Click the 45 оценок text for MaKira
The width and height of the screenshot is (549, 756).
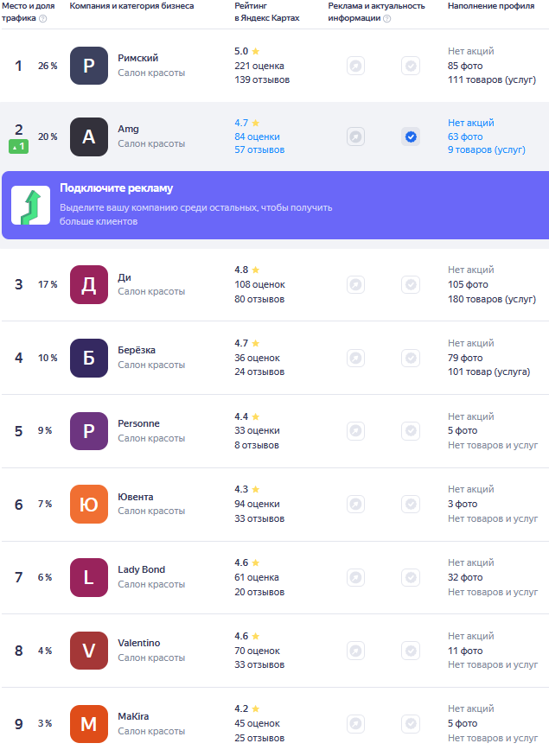click(257, 724)
